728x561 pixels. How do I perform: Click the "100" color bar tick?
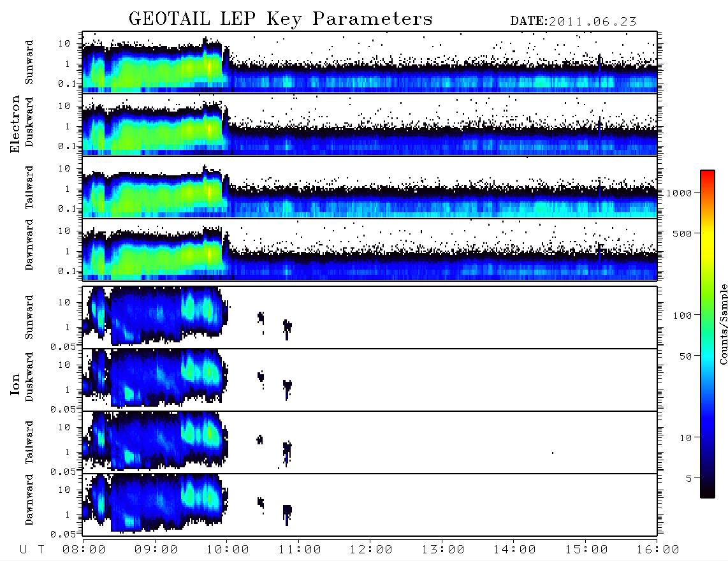(x=682, y=316)
